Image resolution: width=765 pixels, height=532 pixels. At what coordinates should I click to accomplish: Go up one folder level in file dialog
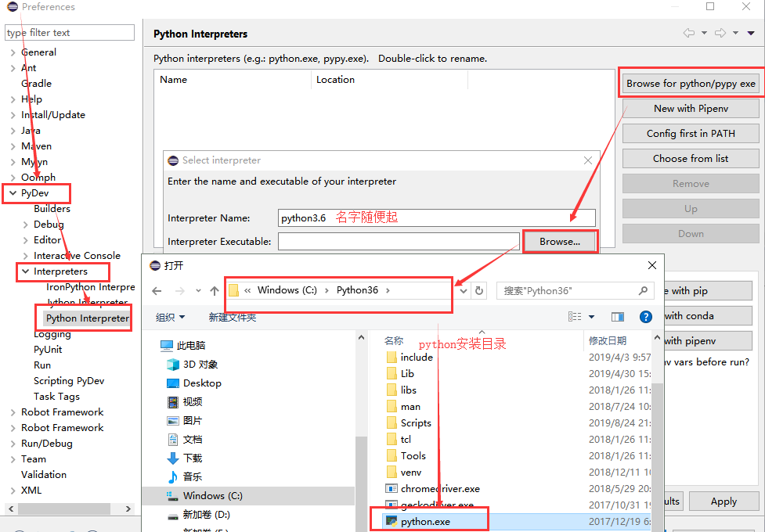[x=214, y=290]
